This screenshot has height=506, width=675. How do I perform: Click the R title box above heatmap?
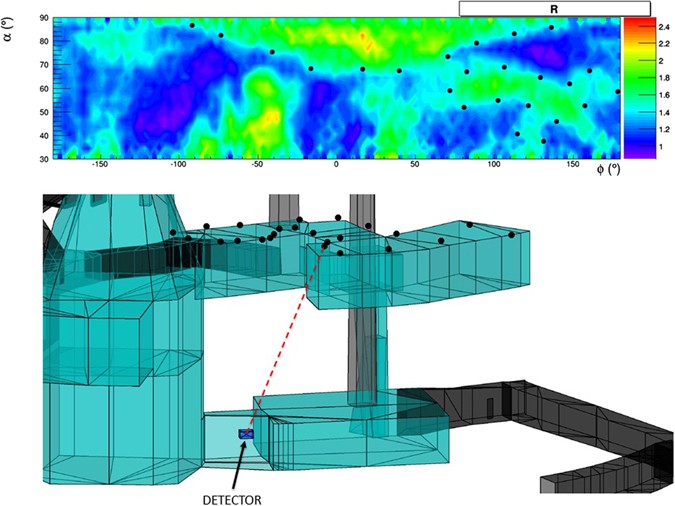(554, 9)
